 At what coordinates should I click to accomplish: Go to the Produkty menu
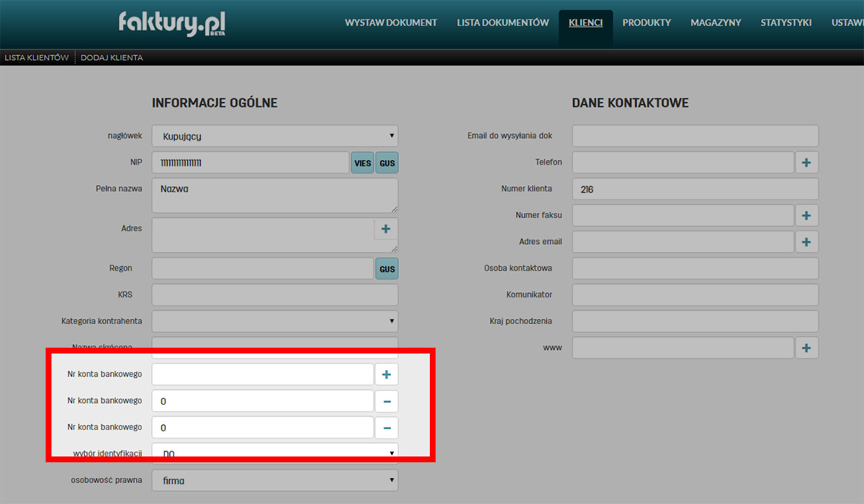647,23
